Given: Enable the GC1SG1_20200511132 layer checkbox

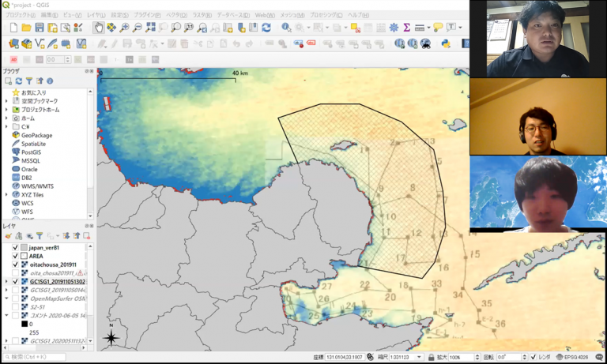Looking at the screenshot, I should pyautogui.click(x=16, y=341).
